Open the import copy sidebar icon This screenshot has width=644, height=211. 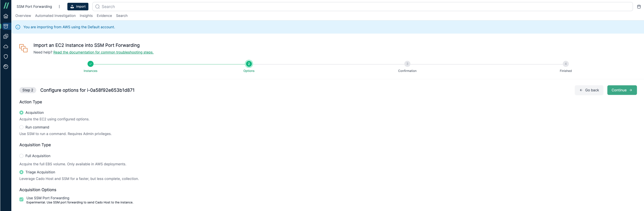(6, 36)
